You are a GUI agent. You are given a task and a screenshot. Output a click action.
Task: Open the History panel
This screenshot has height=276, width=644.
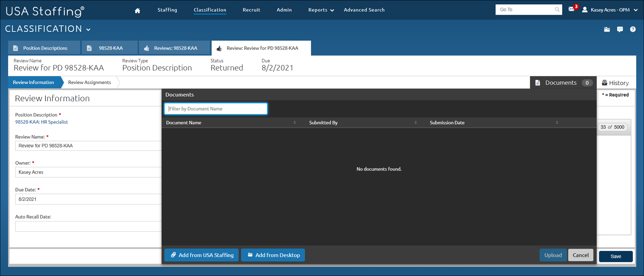(x=615, y=83)
